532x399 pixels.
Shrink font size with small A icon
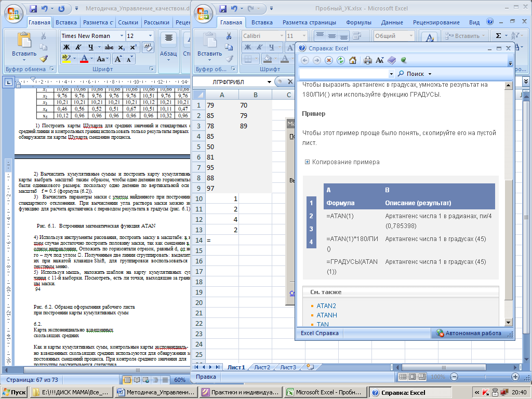click(129, 59)
